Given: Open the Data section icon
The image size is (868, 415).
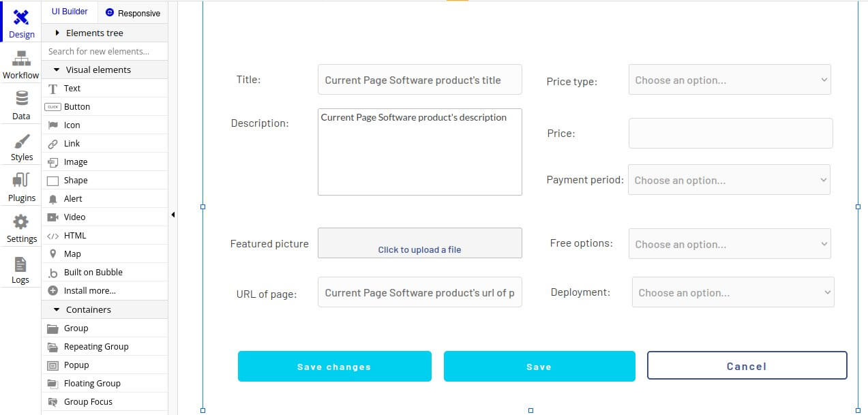Looking at the screenshot, I should point(21,99).
